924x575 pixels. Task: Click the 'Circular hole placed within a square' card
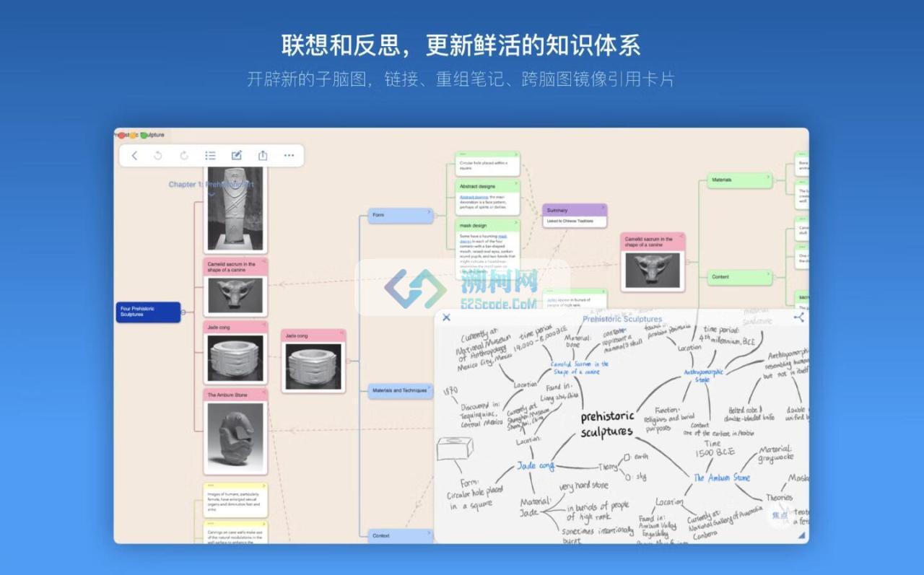click(x=487, y=164)
